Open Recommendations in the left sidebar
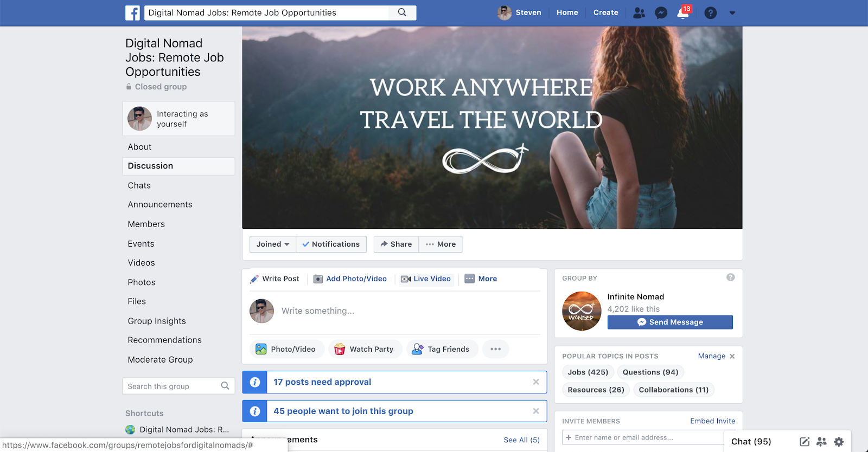 tap(165, 340)
